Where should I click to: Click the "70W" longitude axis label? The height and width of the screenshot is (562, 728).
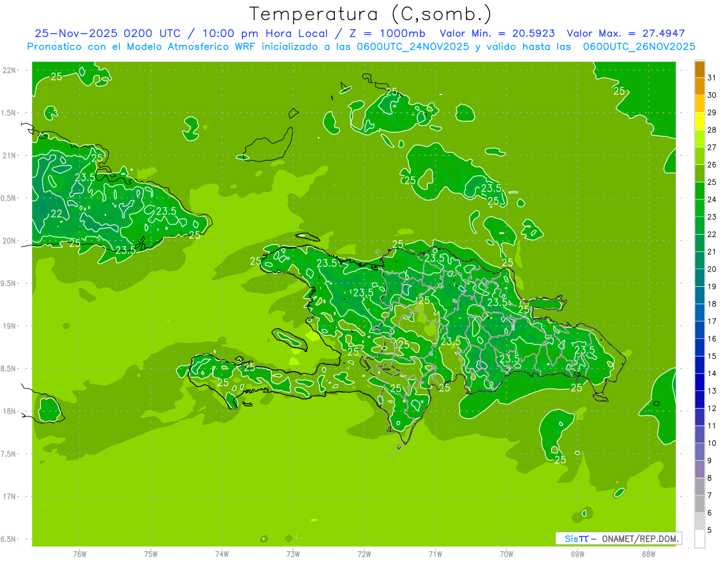pos(507,554)
